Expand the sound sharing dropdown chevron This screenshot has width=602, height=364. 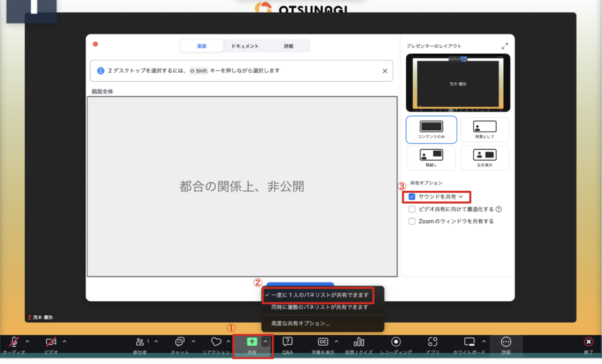coord(461,197)
